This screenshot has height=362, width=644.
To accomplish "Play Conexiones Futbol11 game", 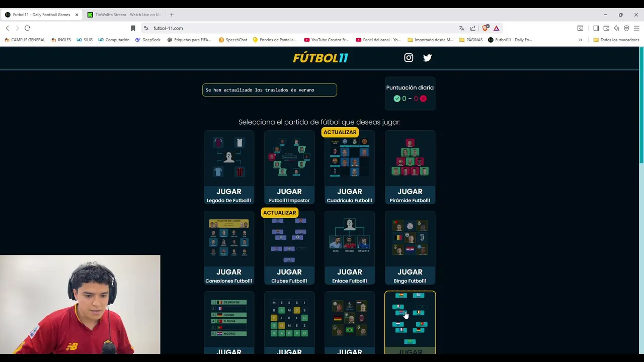I will click(229, 248).
